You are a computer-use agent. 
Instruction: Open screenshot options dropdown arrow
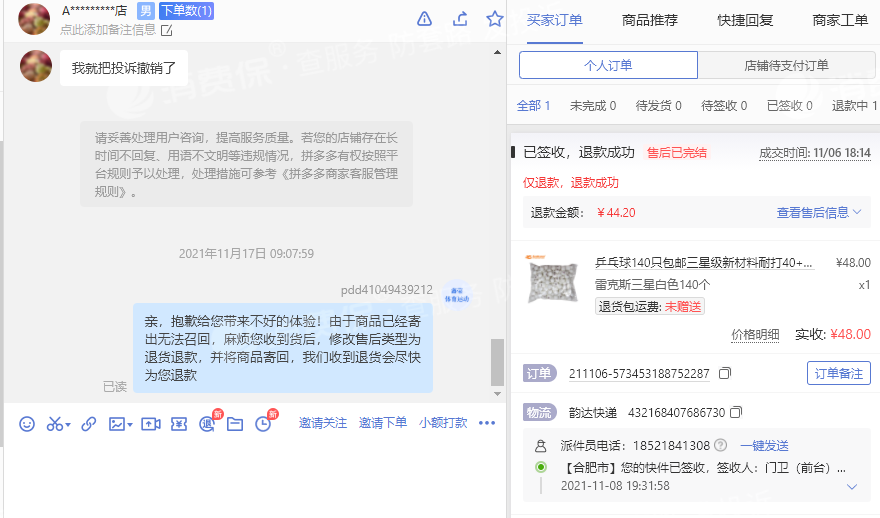(68, 425)
